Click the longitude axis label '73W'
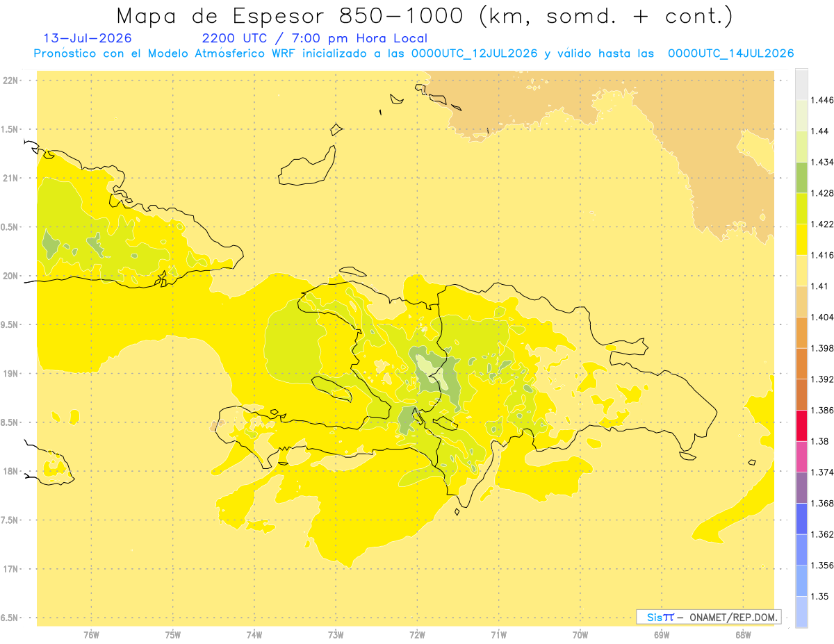Image resolution: width=834 pixels, height=644 pixels. pos(336,635)
